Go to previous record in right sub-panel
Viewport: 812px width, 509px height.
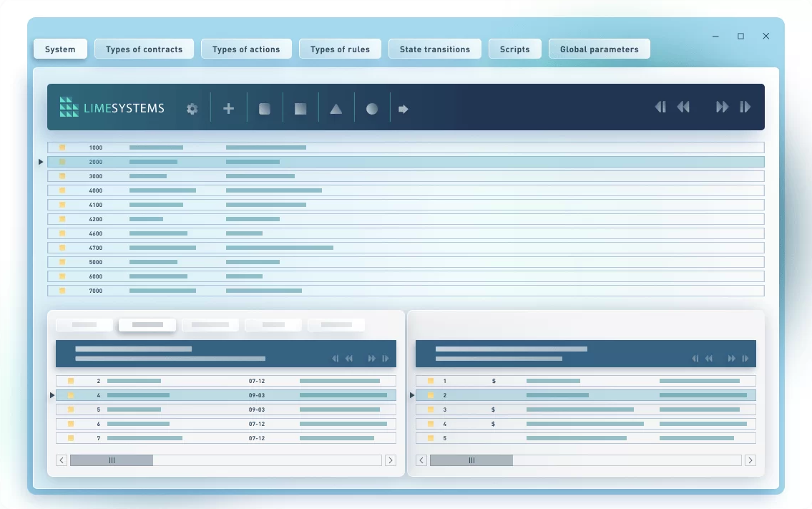pyautogui.click(x=709, y=358)
